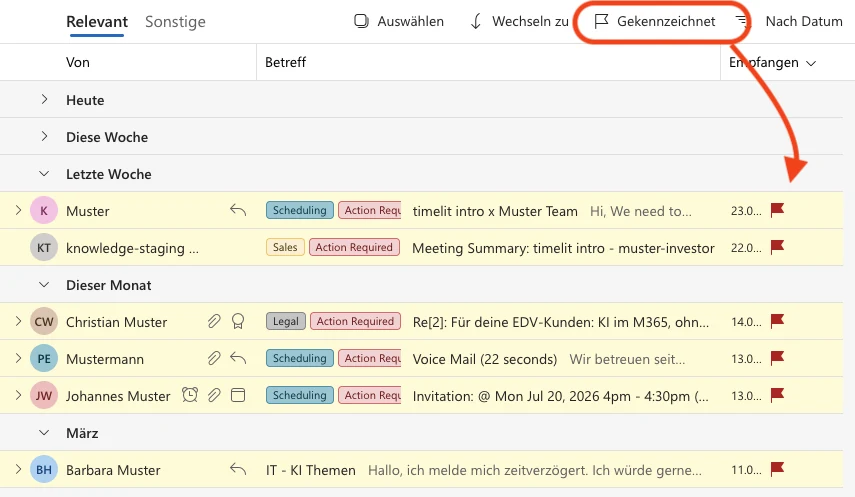
Task: Click the Auswählen button
Action: click(x=399, y=21)
